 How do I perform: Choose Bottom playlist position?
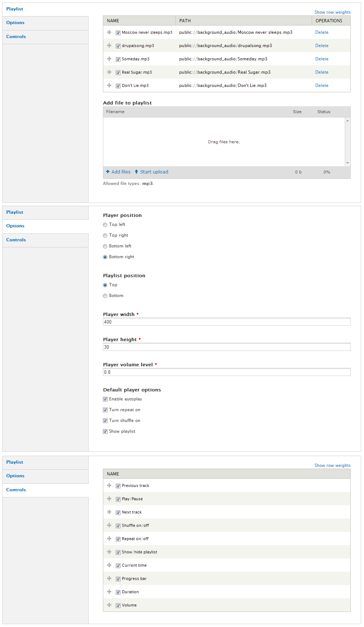pyautogui.click(x=105, y=296)
